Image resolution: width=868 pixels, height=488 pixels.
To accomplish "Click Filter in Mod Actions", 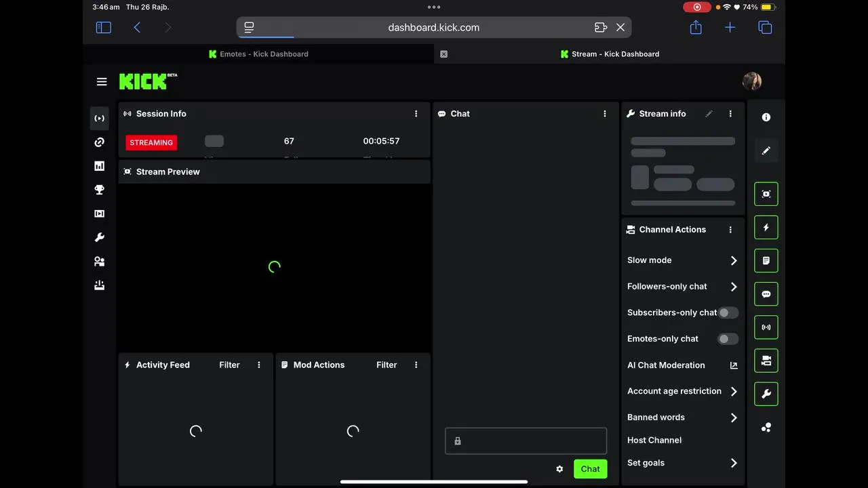I will (x=387, y=365).
